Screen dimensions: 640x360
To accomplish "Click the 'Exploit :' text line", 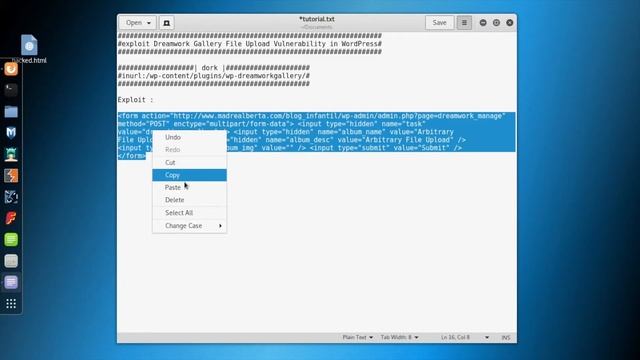I will click(x=136, y=100).
